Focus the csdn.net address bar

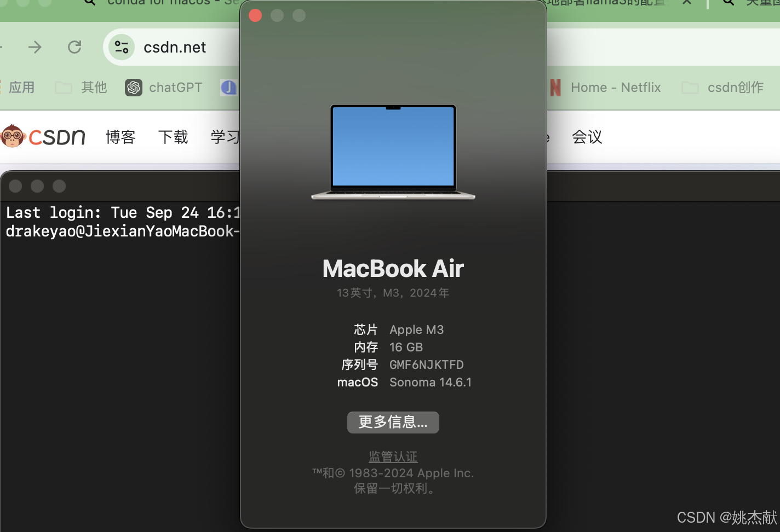click(x=181, y=48)
